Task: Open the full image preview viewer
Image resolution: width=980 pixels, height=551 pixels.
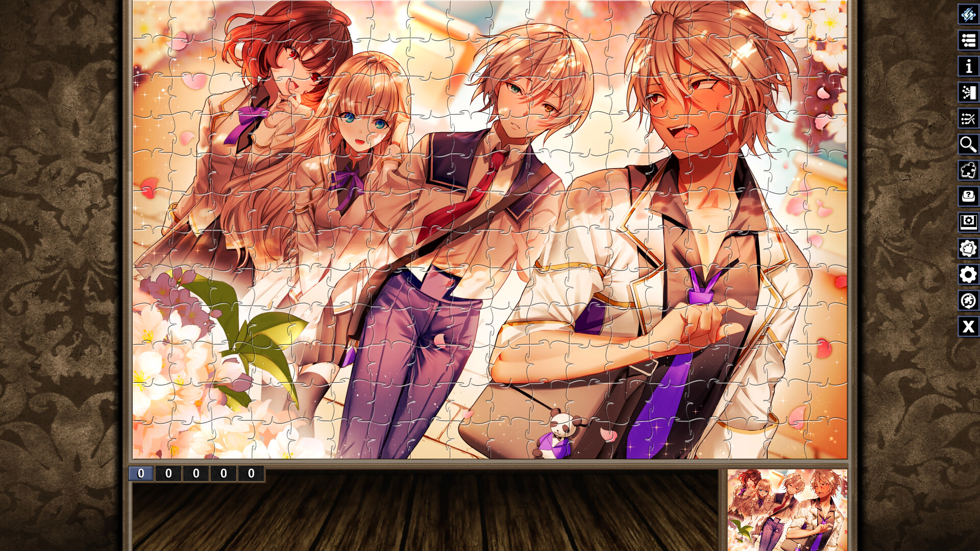Action: tap(968, 222)
